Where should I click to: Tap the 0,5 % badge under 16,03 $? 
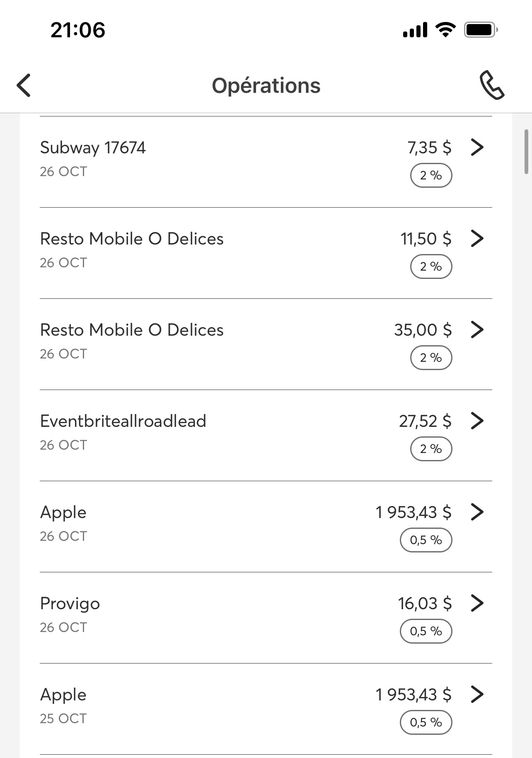426,631
